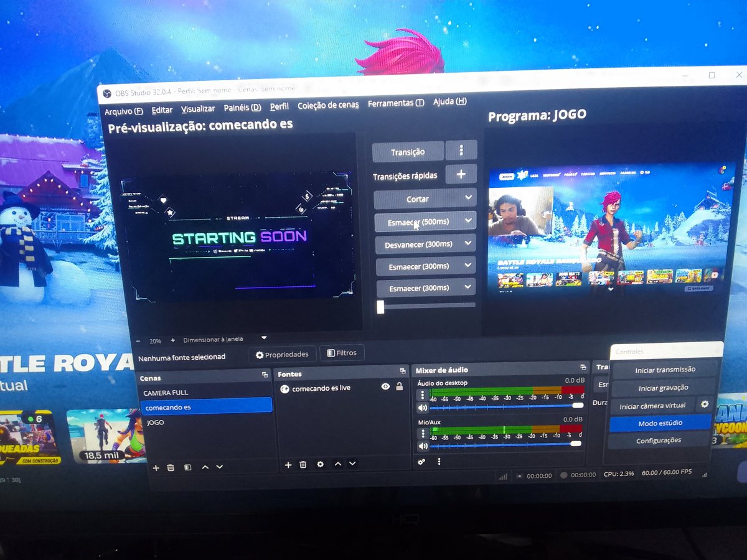Image resolution: width=747 pixels, height=560 pixels.
Task: Click Iniciar câmera virtual
Action: pos(652,405)
